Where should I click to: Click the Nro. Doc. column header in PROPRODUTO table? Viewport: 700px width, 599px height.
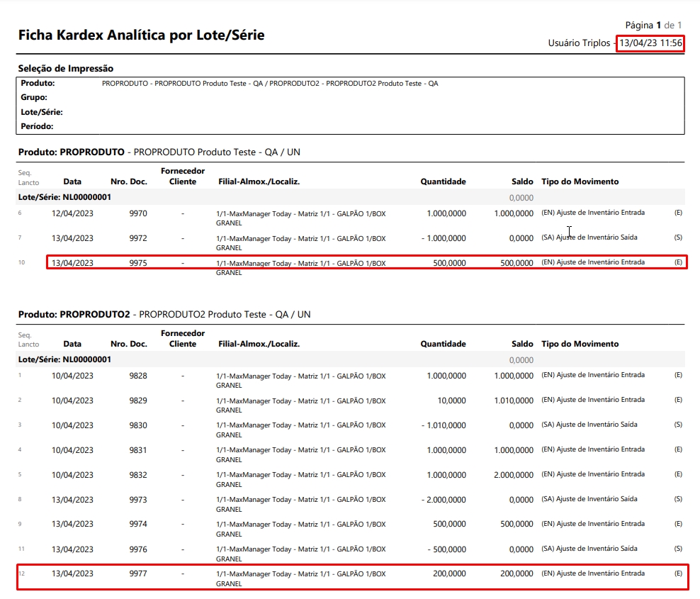point(128,181)
